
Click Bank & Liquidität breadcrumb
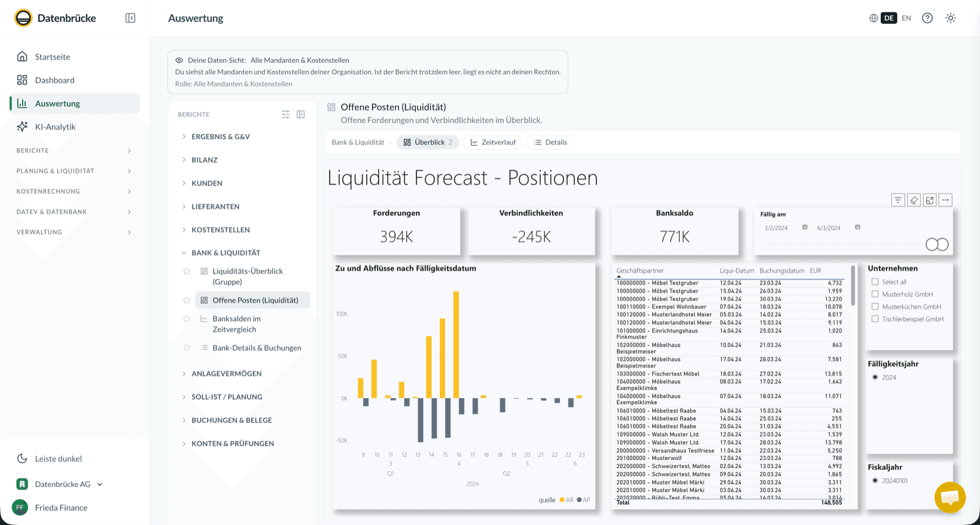point(358,142)
